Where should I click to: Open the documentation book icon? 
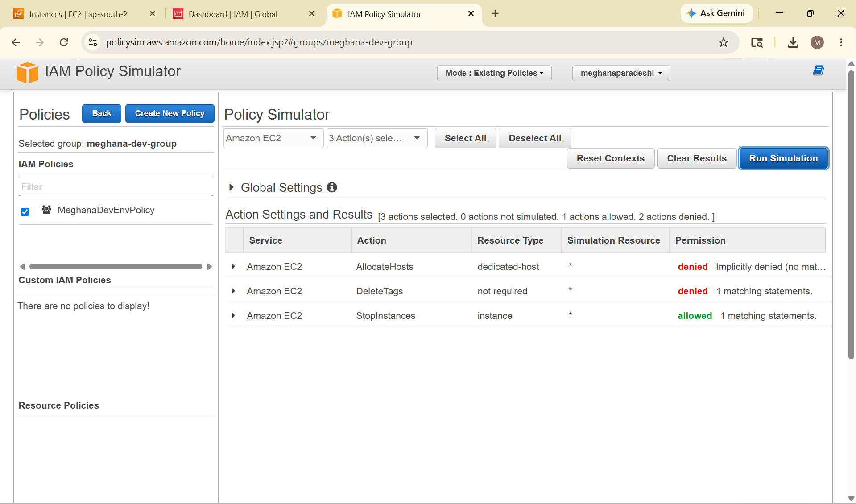(818, 70)
